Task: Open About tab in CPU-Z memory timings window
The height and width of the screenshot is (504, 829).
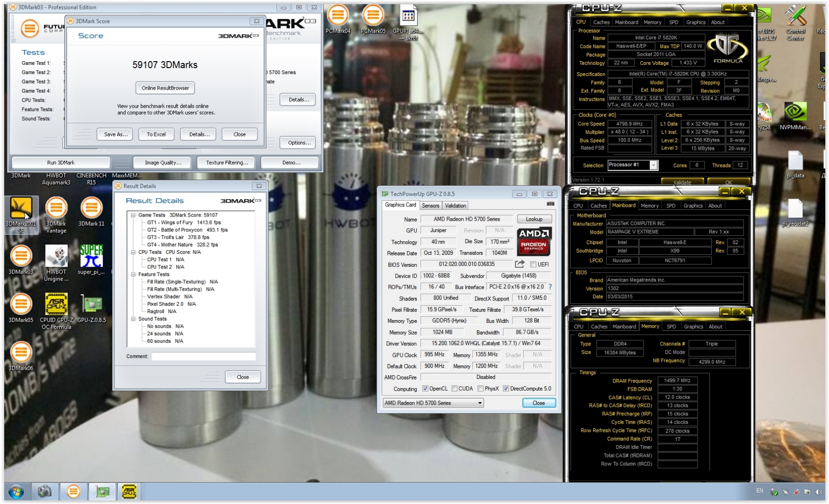Action: tap(716, 327)
